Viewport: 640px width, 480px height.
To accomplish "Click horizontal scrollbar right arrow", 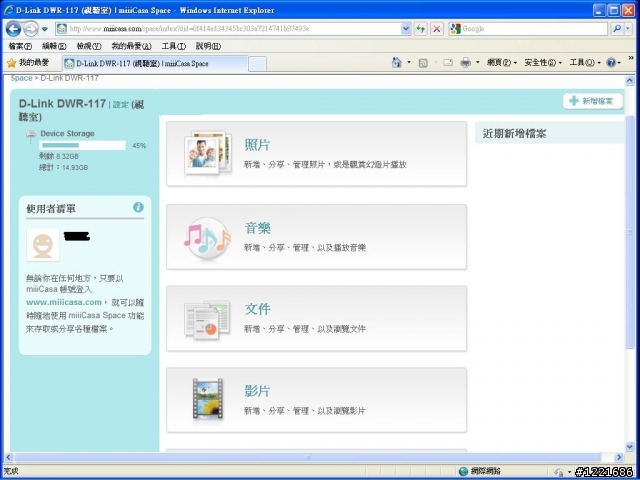I will [x=619, y=457].
